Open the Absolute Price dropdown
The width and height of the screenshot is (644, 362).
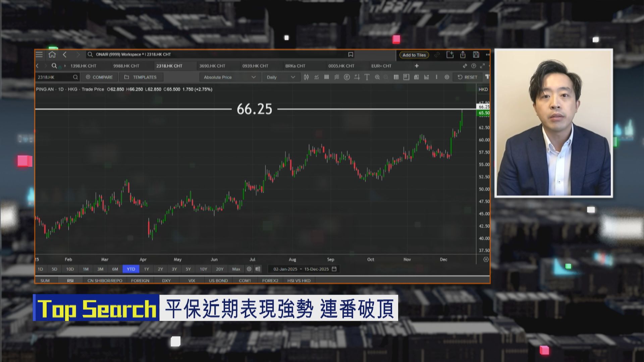(x=229, y=77)
